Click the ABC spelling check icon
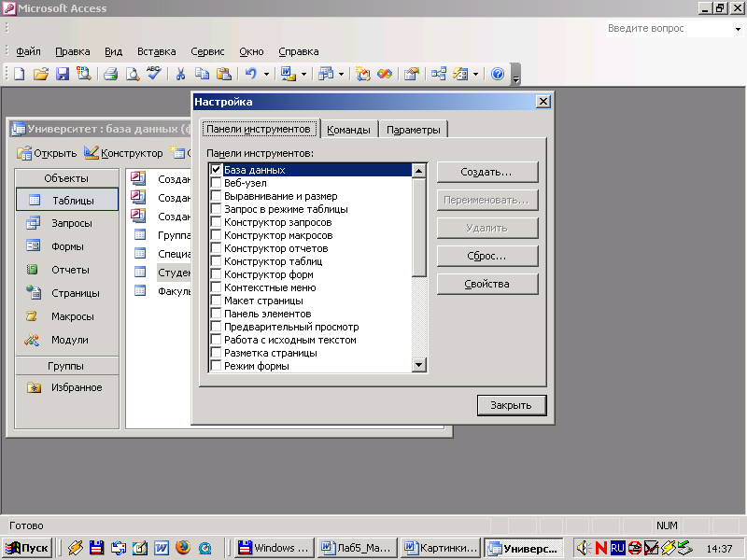 pyautogui.click(x=153, y=73)
